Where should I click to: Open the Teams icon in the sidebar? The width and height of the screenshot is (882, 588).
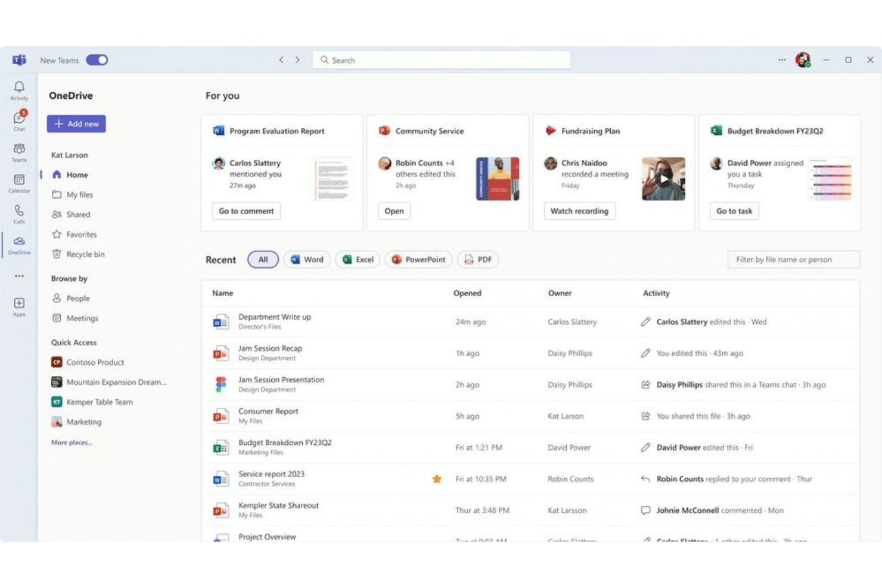pyautogui.click(x=19, y=152)
